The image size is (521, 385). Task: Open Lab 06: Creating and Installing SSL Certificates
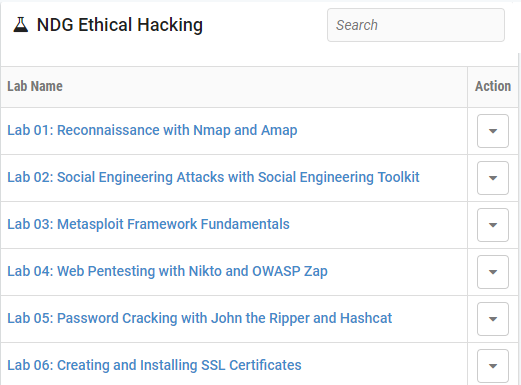pos(154,365)
